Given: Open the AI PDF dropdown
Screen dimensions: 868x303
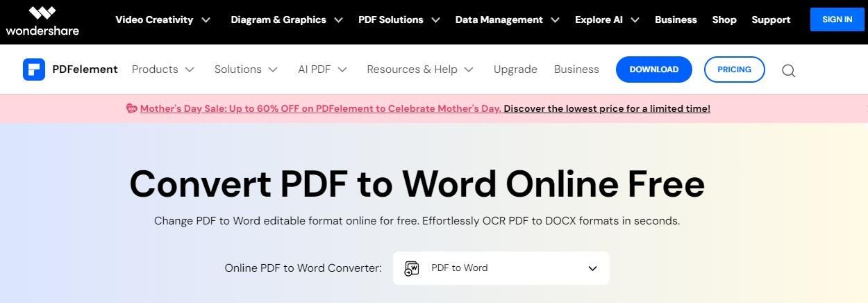Looking at the screenshot, I should click(x=322, y=69).
